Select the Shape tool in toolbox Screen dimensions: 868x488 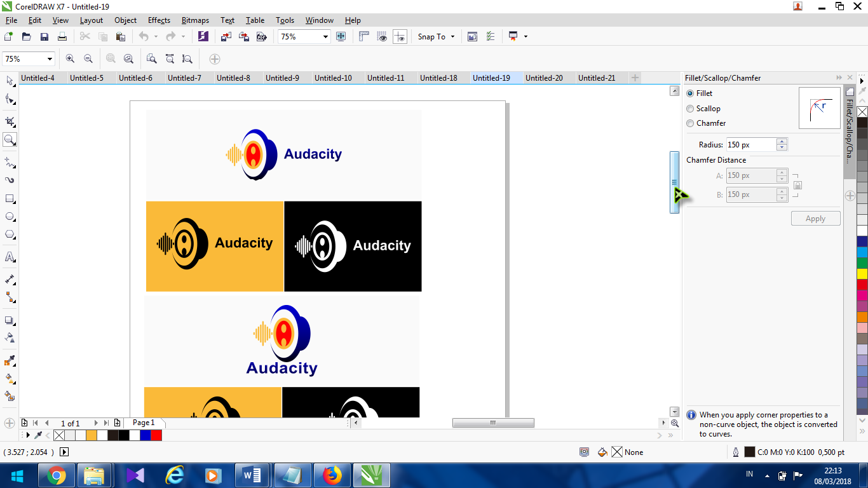coord(10,99)
